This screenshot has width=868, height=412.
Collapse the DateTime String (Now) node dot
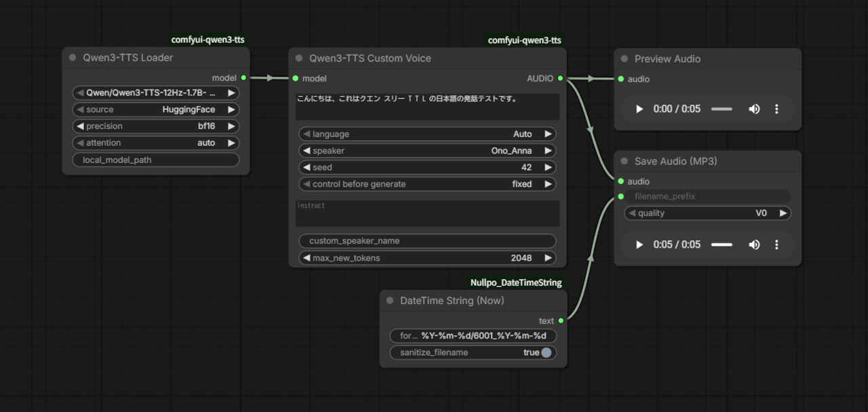pyautogui.click(x=390, y=301)
